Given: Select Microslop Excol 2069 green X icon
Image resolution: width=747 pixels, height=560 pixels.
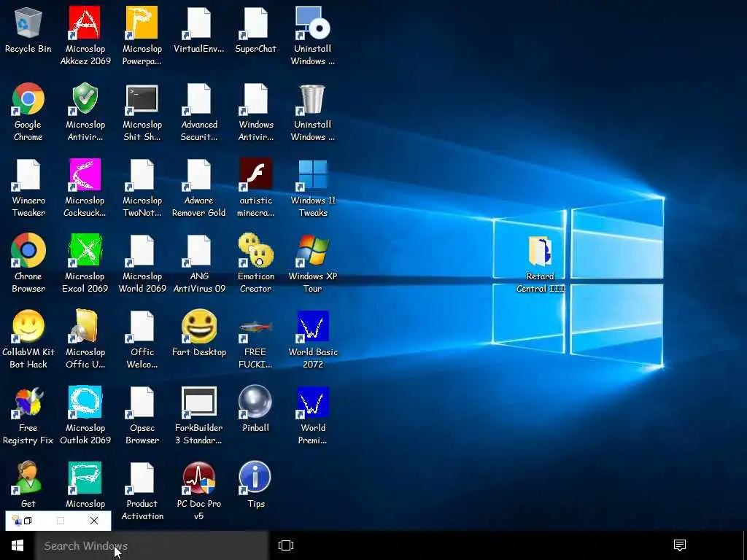Looking at the screenshot, I should tap(85, 263).
